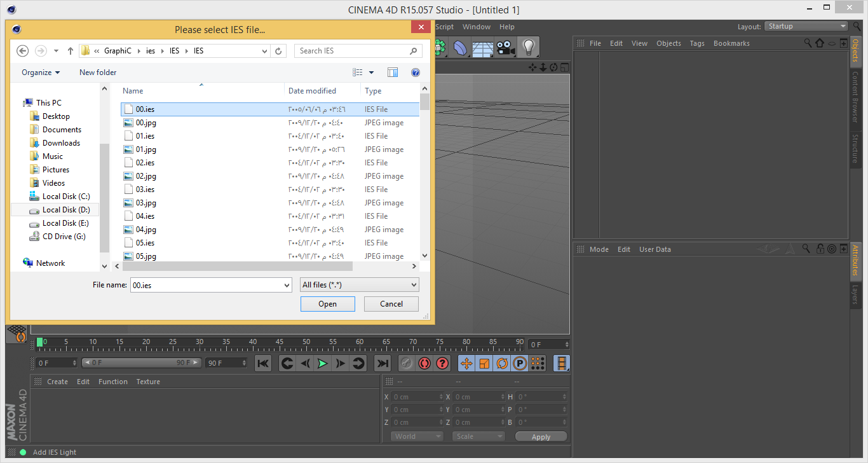The width and height of the screenshot is (868, 463).
Task: Refresh the folder listing in dialog
Action: click(279, 51)
